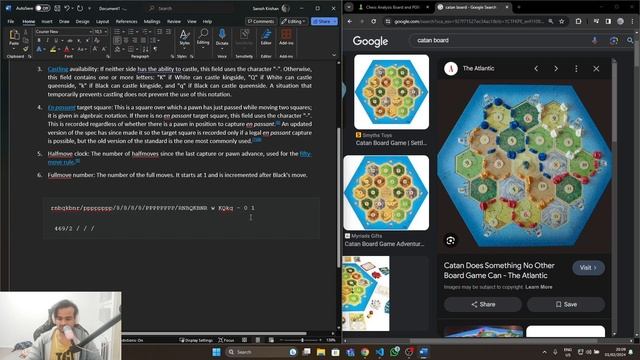Screen dimensions: 640x360
Task: Undo the last action in Word
Action: 67,8
